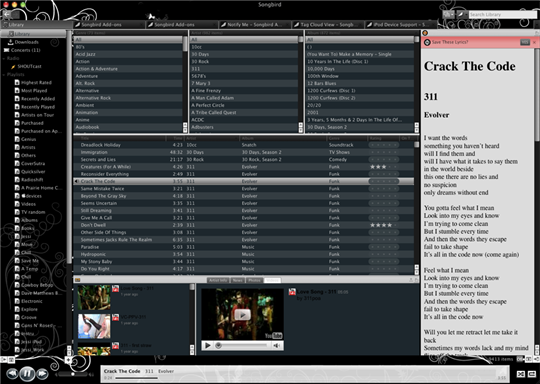Viewport: 540px width, 384px height.
Task: Select the Beyond The Gray Sky track
Action: pyautogui.click(x=243, y=196)
